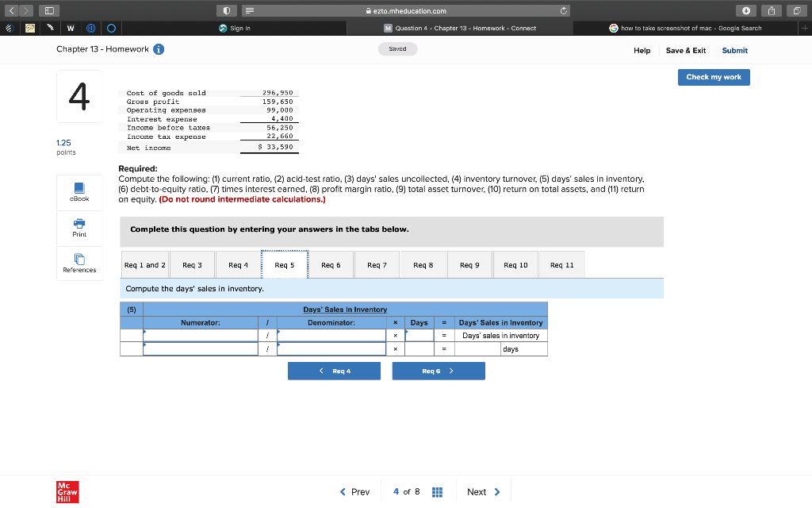This screenshot has width=812, height=508.
Task: Click the first-row Days input cell
Action: click(x=419, y=336)
